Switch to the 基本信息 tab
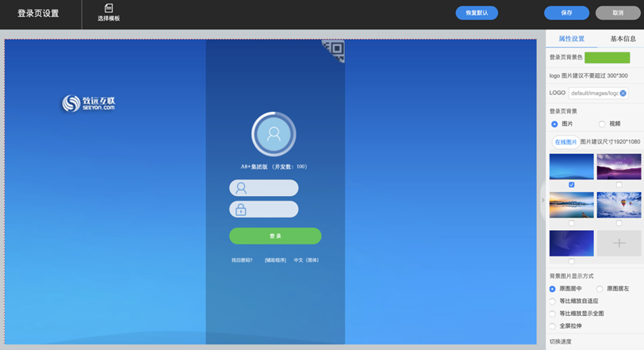This screenshot has width=644, height=350. tap(623, 39)
